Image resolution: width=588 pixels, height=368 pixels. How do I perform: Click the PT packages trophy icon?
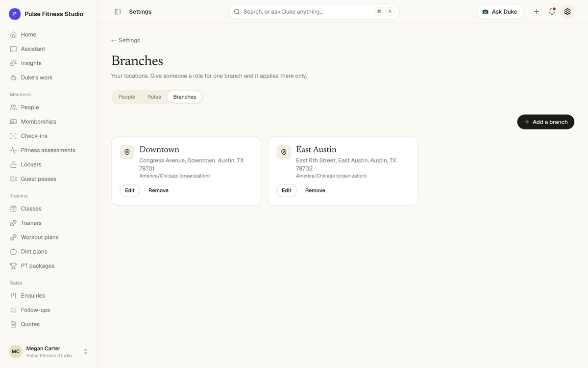click(x=13, y=266)
